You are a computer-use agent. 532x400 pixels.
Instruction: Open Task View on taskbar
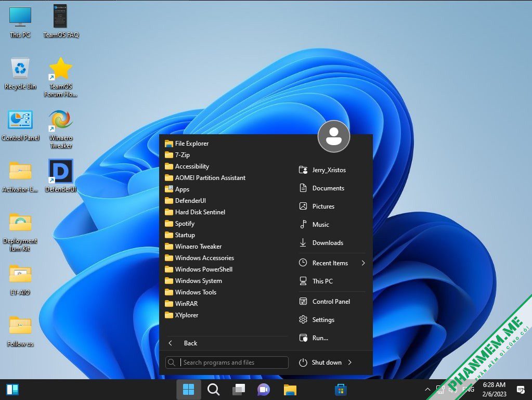pos(239,390)
